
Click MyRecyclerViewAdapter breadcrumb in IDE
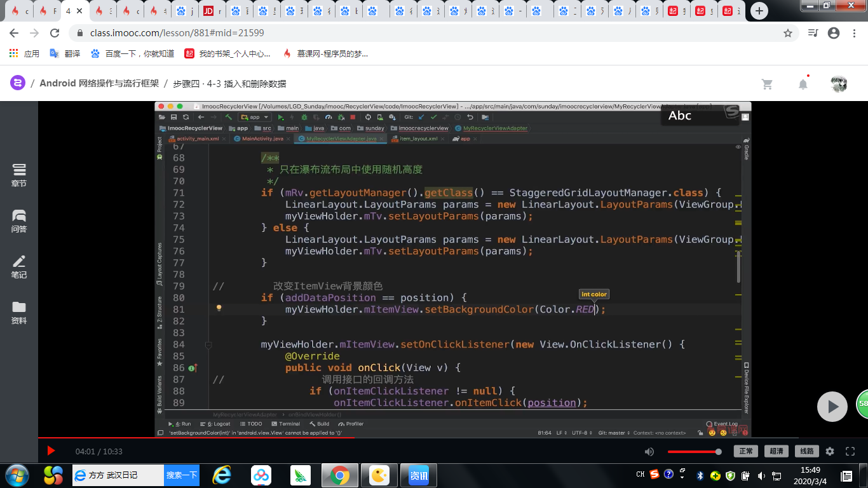[492, 128]
